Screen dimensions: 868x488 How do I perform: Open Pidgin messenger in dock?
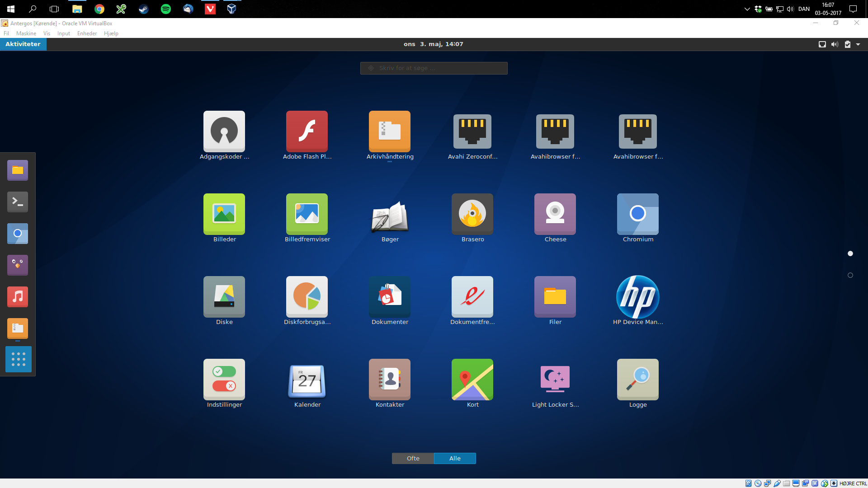point(18,265)
